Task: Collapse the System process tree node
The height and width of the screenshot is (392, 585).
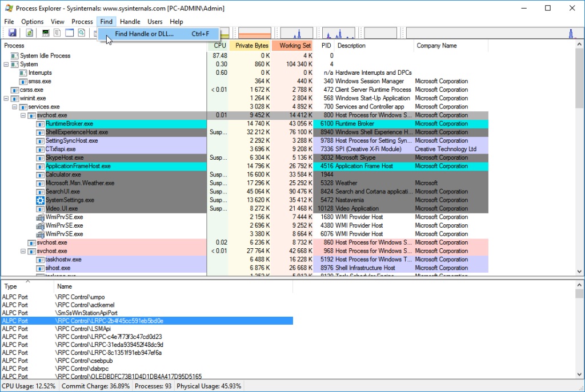Action: click(6, 64)
